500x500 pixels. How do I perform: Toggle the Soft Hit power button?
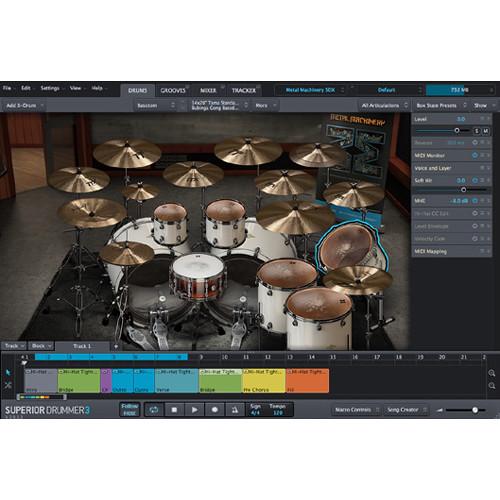[x=475, y=180]
